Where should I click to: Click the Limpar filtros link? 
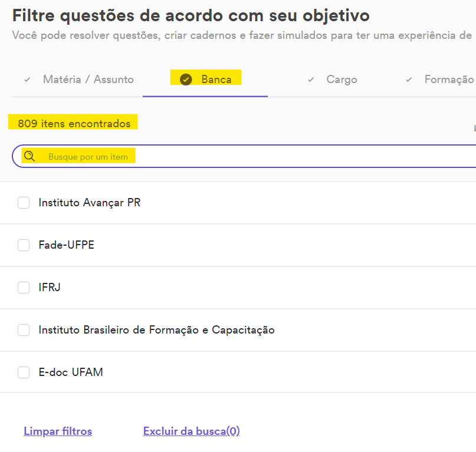pyautogui.click(x=58, y=431)
